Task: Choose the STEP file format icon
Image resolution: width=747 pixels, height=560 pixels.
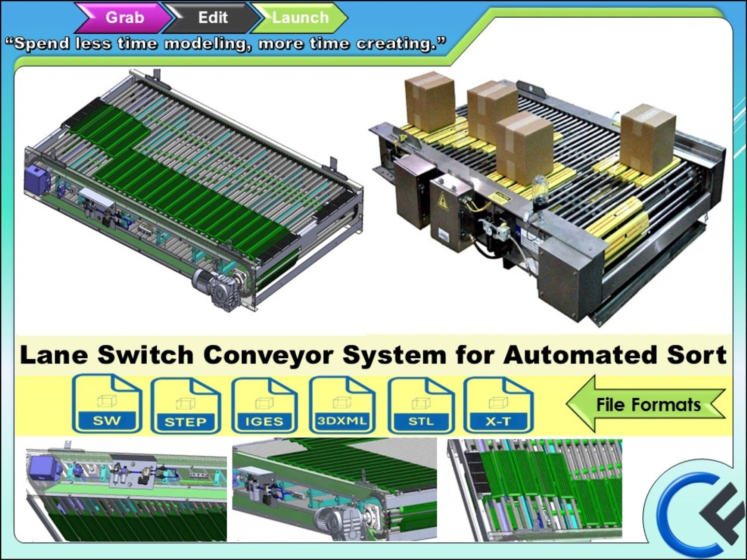Action: pos(186,405)
